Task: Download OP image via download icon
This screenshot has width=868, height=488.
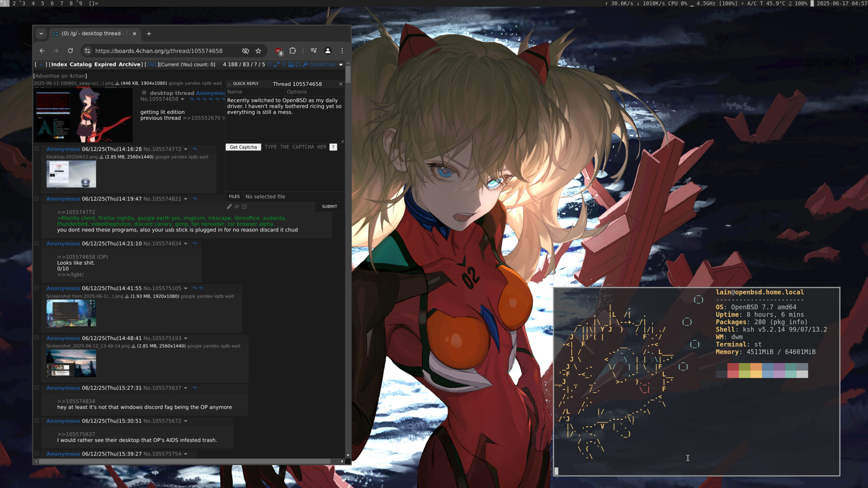Action: pyautogui.click(x=117, y=83)
